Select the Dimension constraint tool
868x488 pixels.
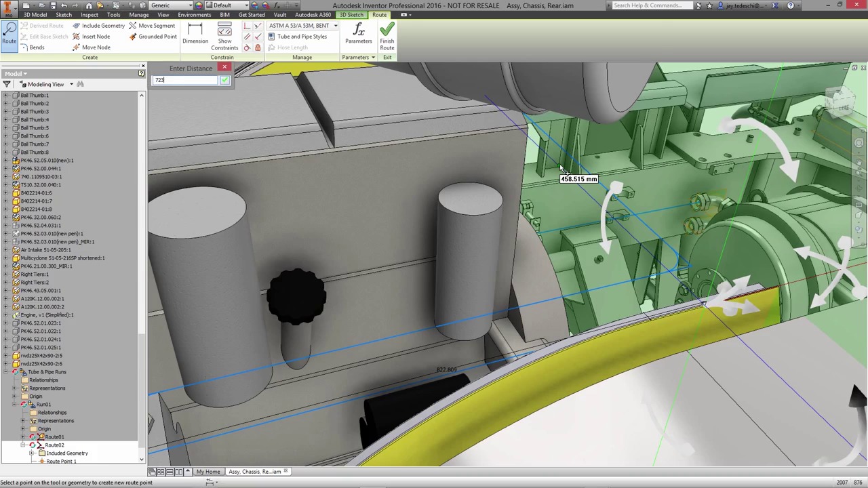coord(195,34)
